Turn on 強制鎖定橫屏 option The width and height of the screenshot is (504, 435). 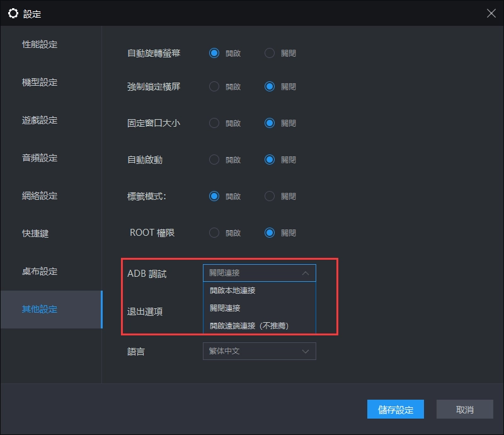pos(214,86)
